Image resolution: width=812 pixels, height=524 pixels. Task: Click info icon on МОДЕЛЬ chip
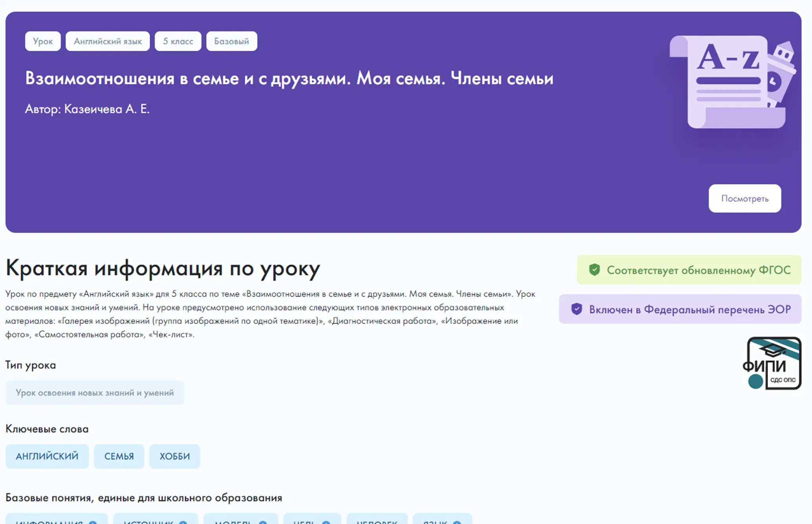coord(263,522)
